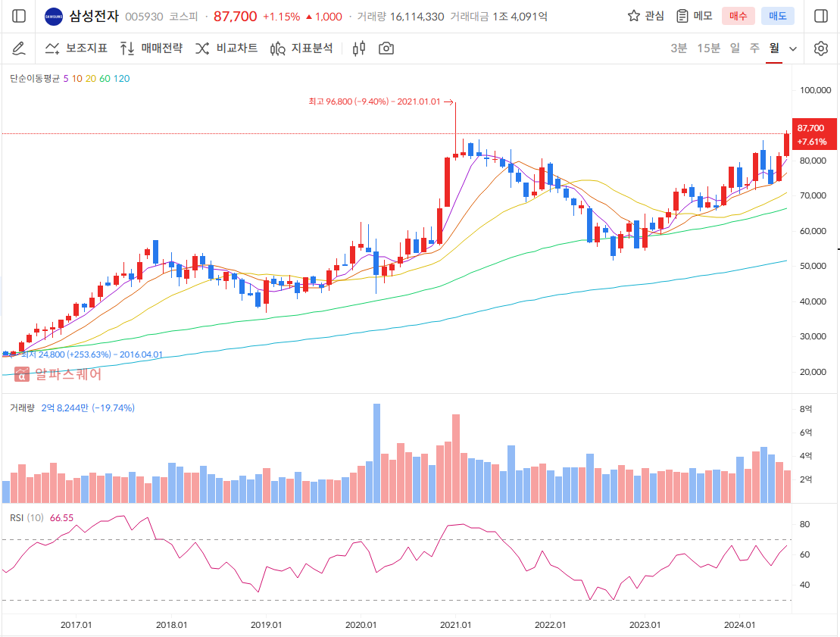The width and height of the screenshot is (840, 637).
Task: Open the 메모 memo note
Action: click(x=695, y=16)
